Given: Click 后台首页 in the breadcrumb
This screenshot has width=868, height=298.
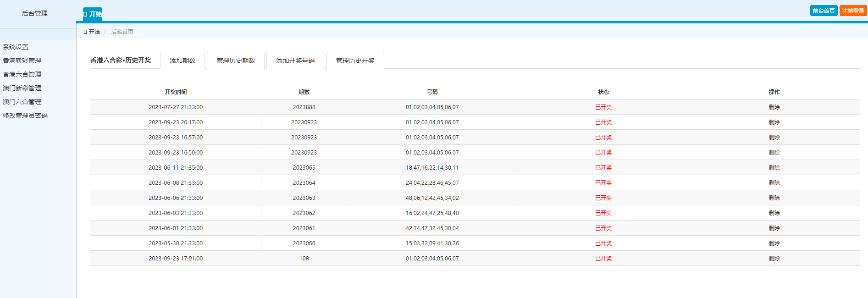Looking at the screenshot, I should (122, 32).
